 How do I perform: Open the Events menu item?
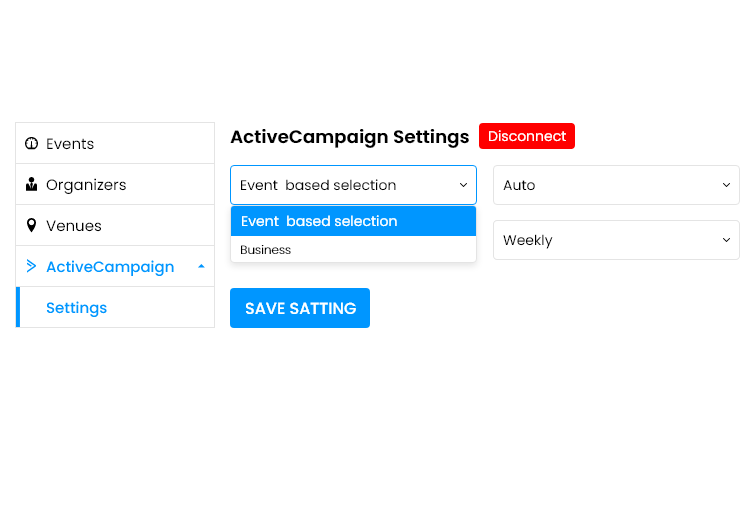[115, 143]
